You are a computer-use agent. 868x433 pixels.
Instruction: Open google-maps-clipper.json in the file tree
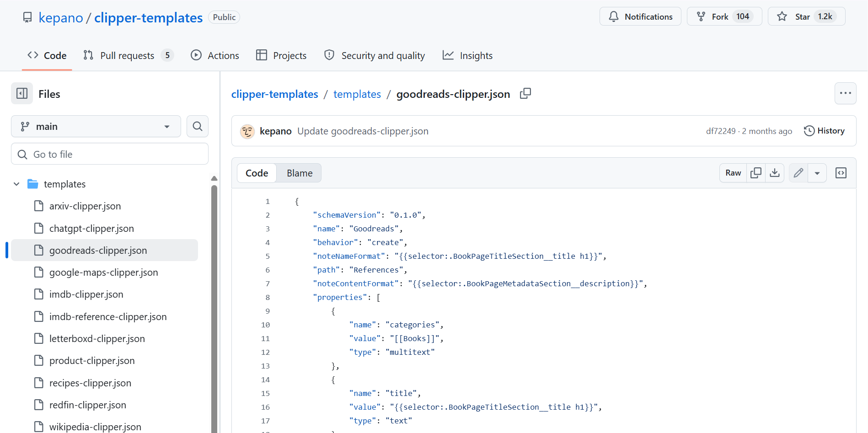click(105, 273)
